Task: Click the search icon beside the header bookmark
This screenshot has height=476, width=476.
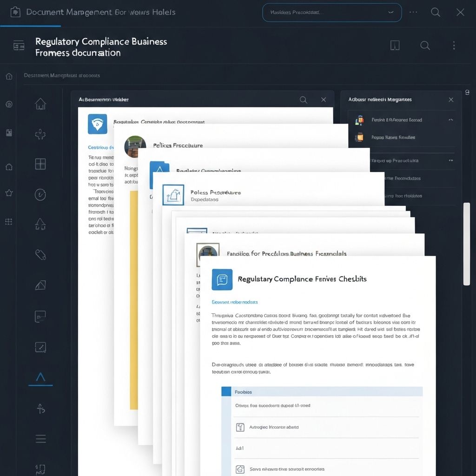Action: [425, 45]
